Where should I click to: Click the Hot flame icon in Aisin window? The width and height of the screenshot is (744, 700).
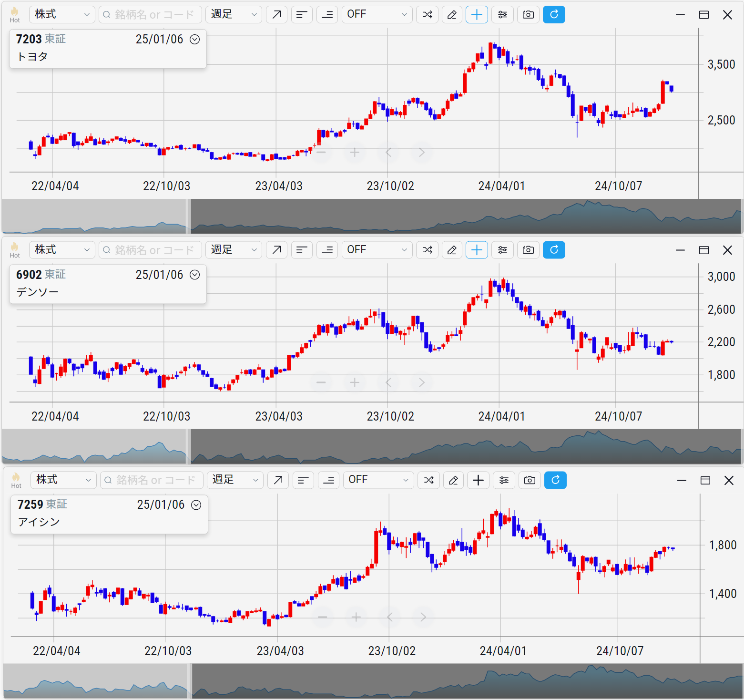16,480
